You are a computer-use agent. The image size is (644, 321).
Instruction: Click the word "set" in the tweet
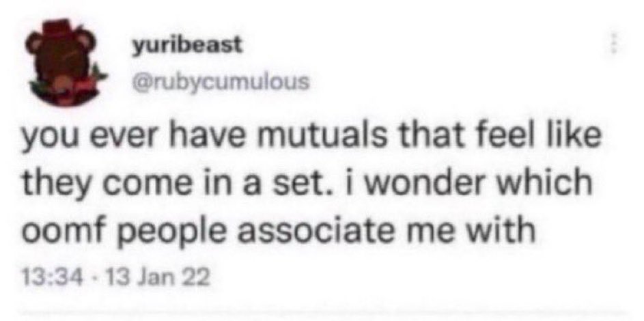[x=299, y=185]
